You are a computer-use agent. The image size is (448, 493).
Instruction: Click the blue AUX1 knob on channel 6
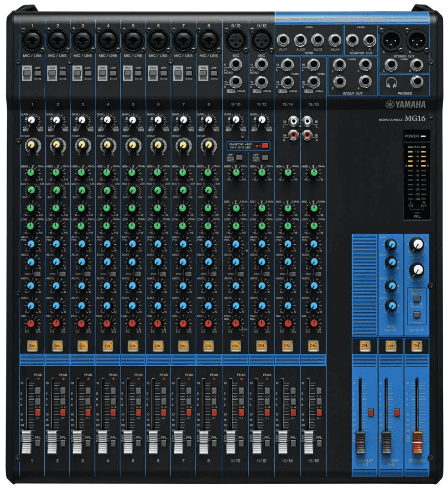tap(157, 245)
